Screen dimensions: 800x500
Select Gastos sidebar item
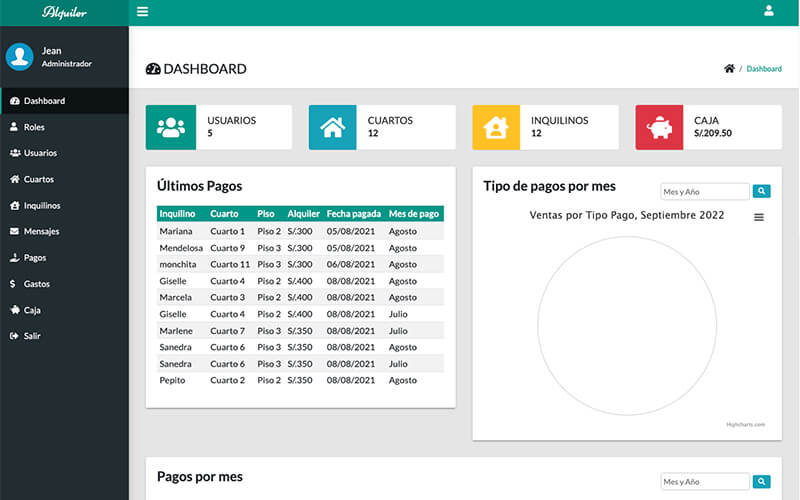point(37,284)
